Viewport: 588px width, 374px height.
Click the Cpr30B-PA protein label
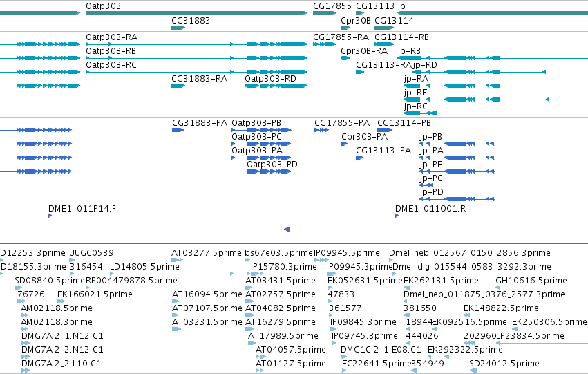pos(365,137)
